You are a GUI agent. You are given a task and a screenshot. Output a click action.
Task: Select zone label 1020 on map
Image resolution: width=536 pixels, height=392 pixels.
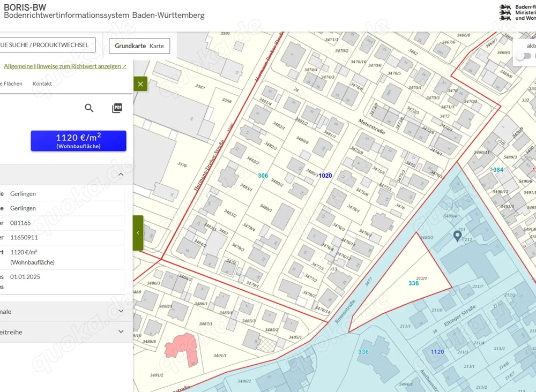325,176
